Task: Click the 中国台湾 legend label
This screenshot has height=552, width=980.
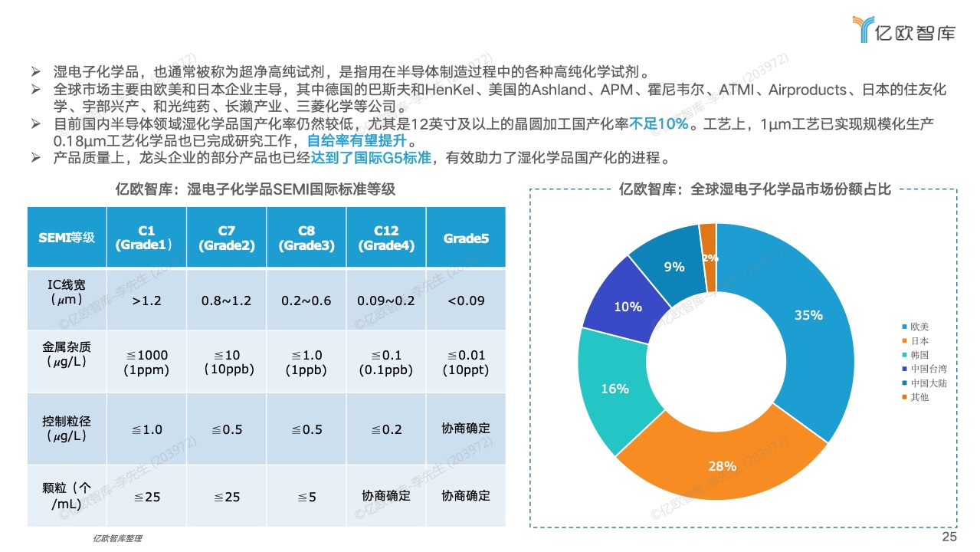Action: click(929, 370)
